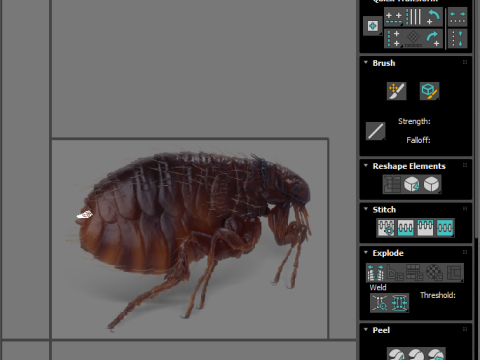Click the Break icon in Explode
The height and width of the screenshot is (360, 480).
coord(376,273)
